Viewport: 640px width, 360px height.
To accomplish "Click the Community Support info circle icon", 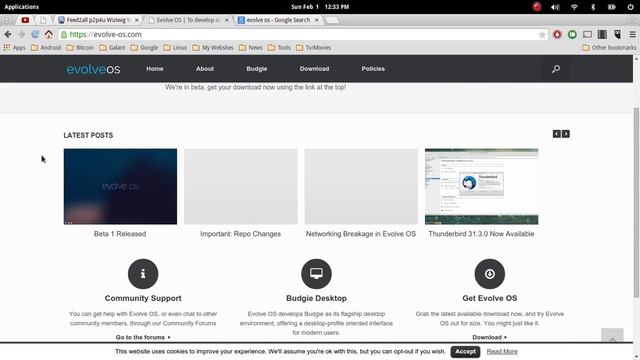I will click(x=143, y=273).
